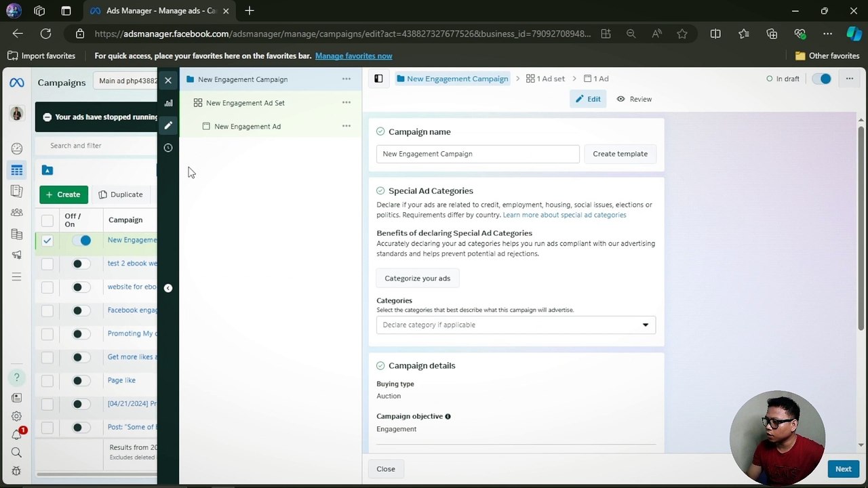Open Learn more about special ad categories link

(x=564, y=215)
